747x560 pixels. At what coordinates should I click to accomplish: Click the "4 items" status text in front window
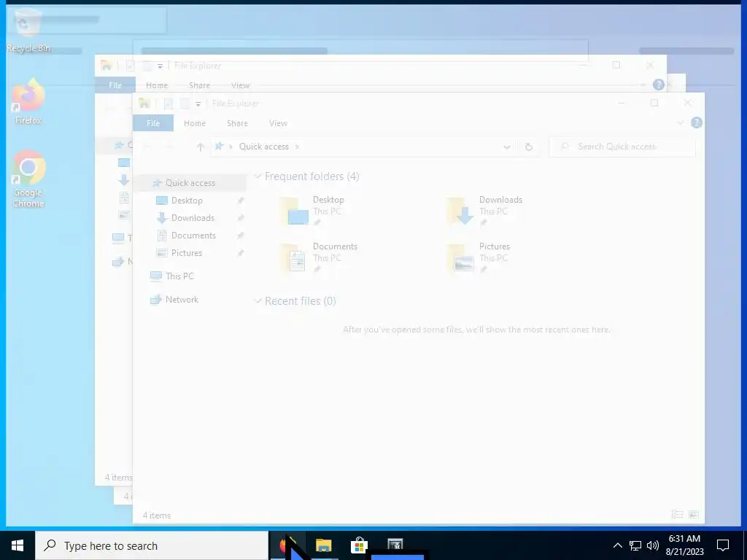pyautogui.click(x=157, y=516)
